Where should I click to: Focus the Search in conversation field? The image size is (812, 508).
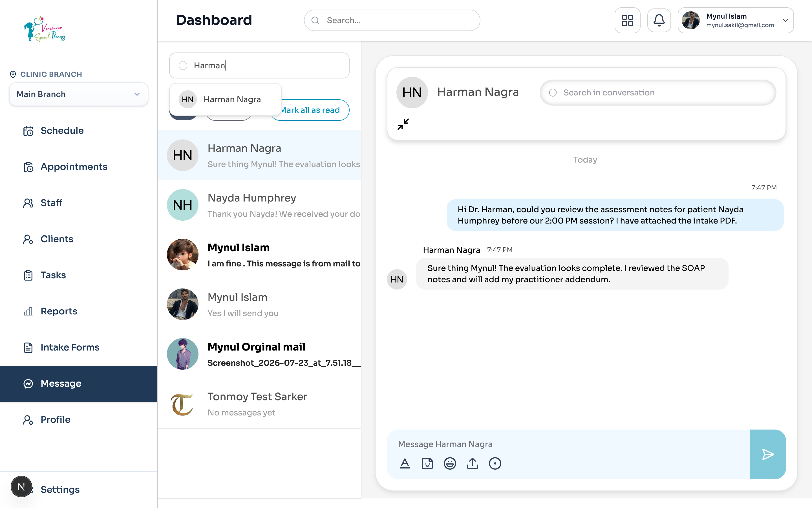(658, 93)
